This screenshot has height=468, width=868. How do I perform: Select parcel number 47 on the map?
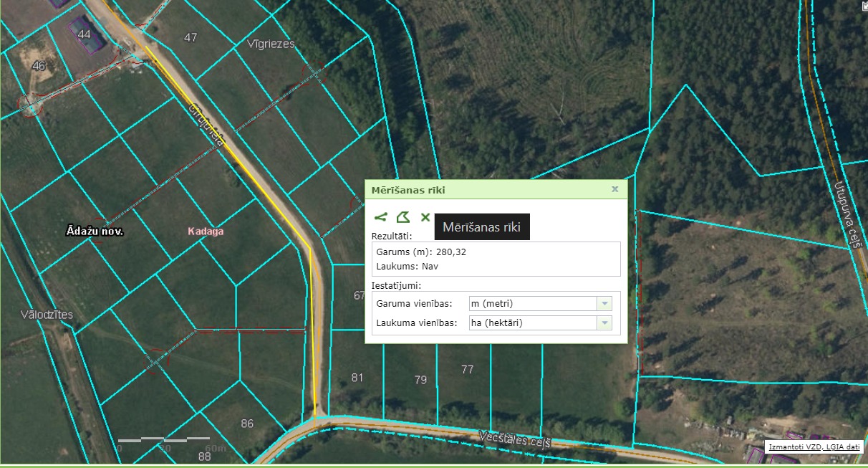(191, 38)
